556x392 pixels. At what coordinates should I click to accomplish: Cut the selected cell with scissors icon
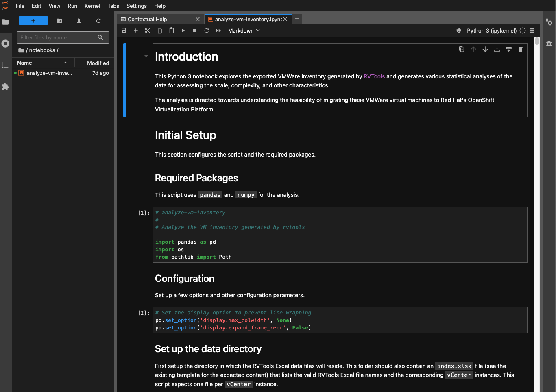pyautogui.click(x=148, y=30)
